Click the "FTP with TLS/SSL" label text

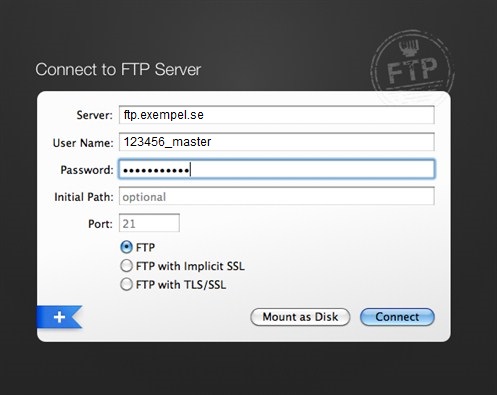(x=181, y=285)
